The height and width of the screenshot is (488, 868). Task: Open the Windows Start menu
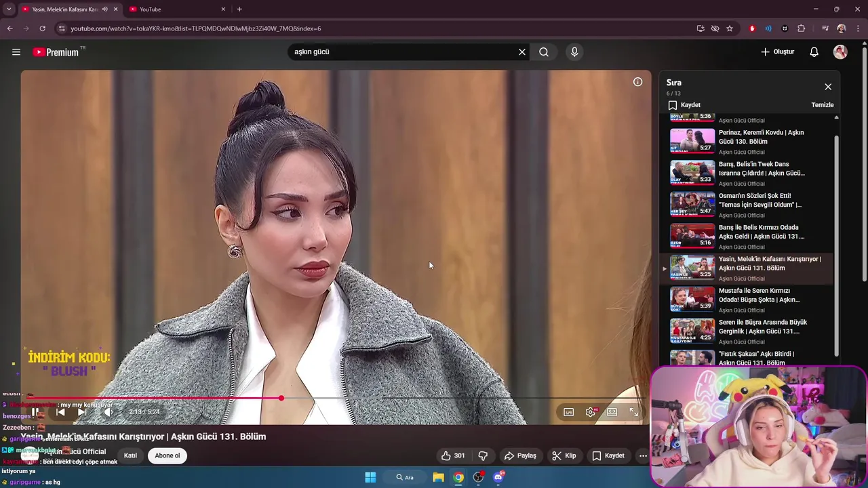370,477
